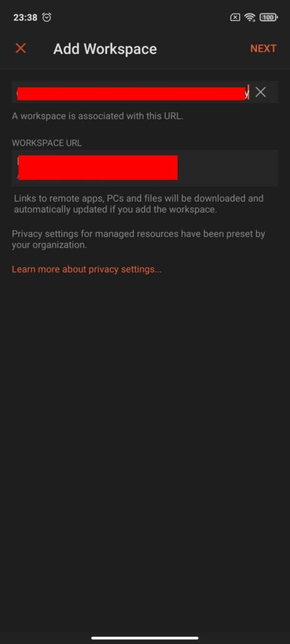Screen dimensions: 290x644
Task: Close the Add Workspace screen
Action: tap(21, 48)
